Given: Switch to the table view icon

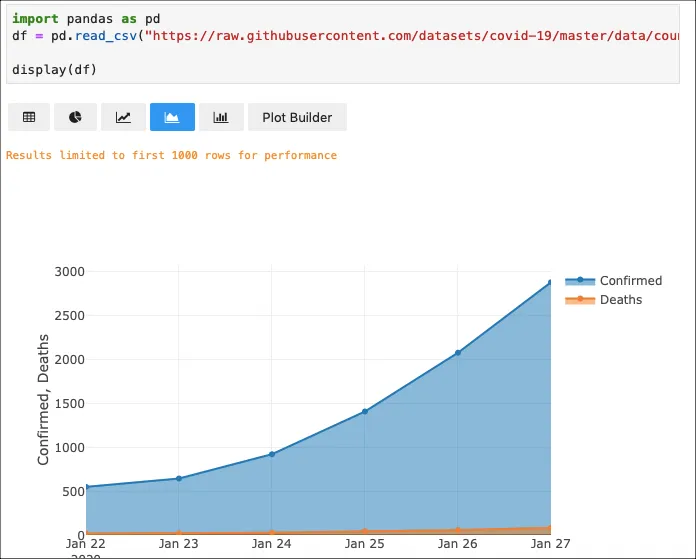Looking at the screenshot, I should (29, 117).
